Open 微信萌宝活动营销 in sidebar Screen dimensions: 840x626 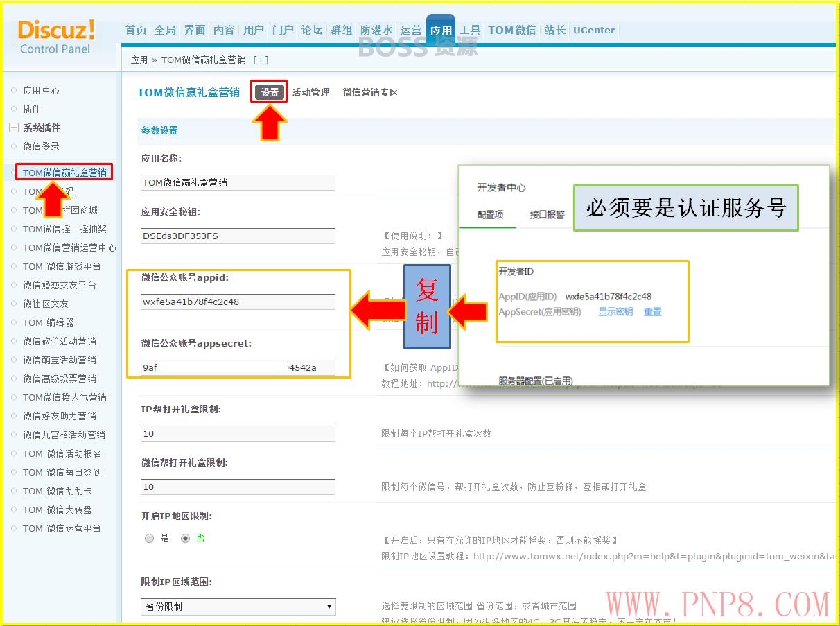[60, 360]
